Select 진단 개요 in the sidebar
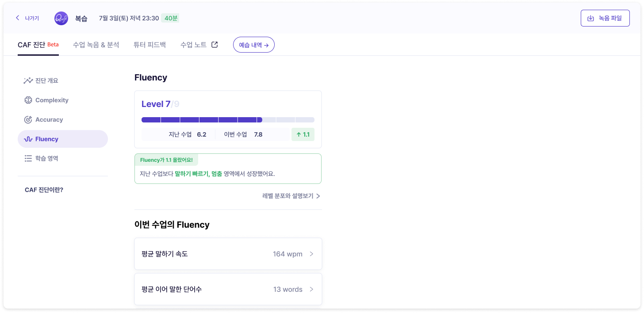The height and width of the screenshot is (313, 644). (x=63, y=80)
